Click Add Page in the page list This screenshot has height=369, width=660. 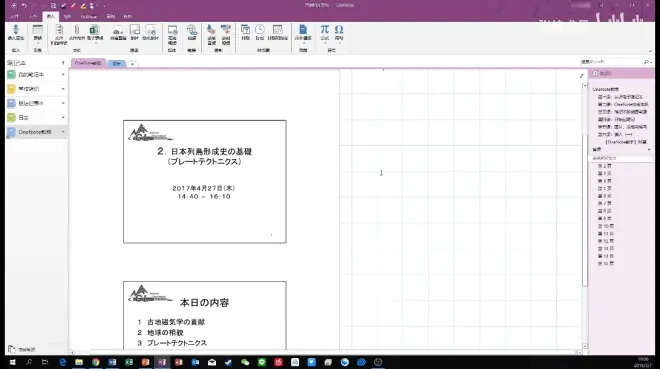tap(603, 73)
